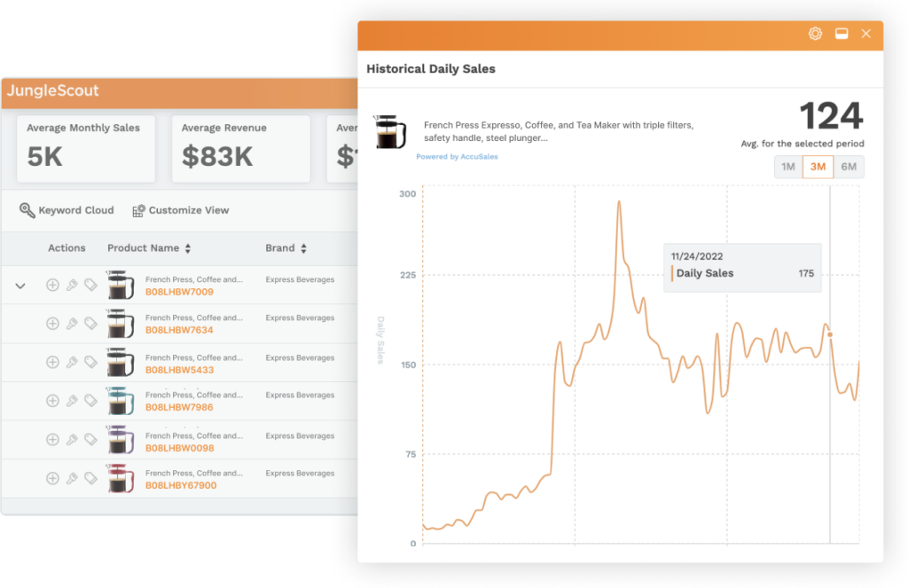Click red French press thumbnail in B08LHBY67900 row
The width and height of the screenshot is (908, 588).
tap(120, 478)
